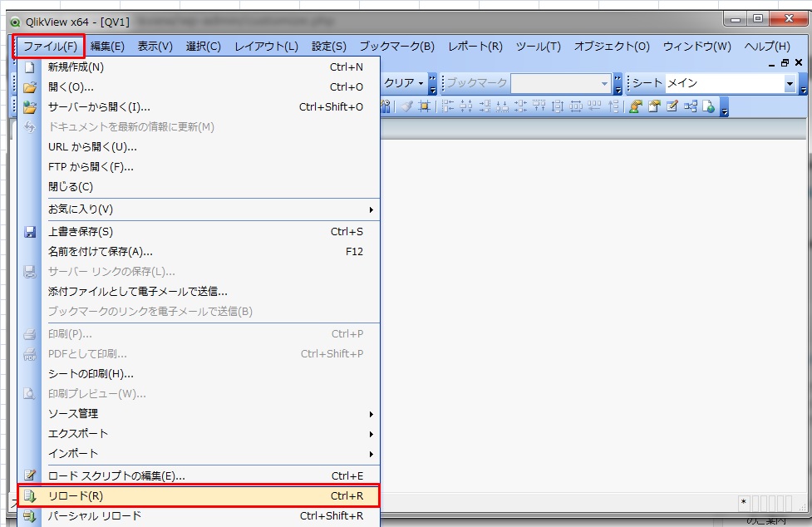The width and height of the screenshot is (812, 527).
Task: Expand the クリア clear dropdown arrow
Action: tap(421, 84)
